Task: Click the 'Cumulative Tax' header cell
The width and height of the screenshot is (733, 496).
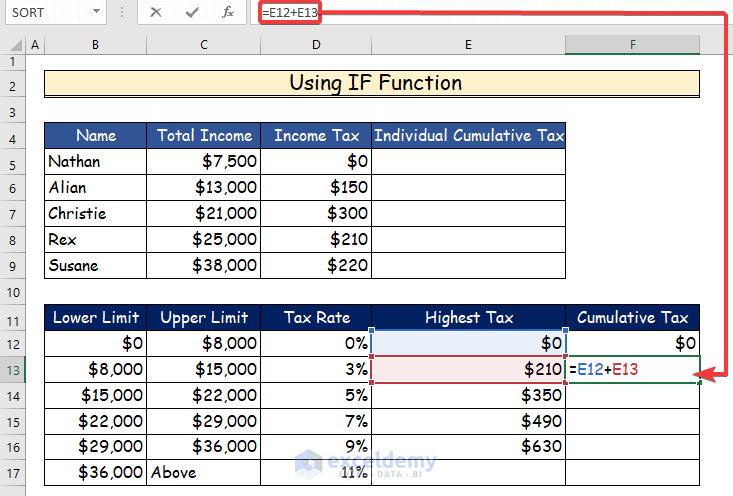Action: [x=632, y=318]
